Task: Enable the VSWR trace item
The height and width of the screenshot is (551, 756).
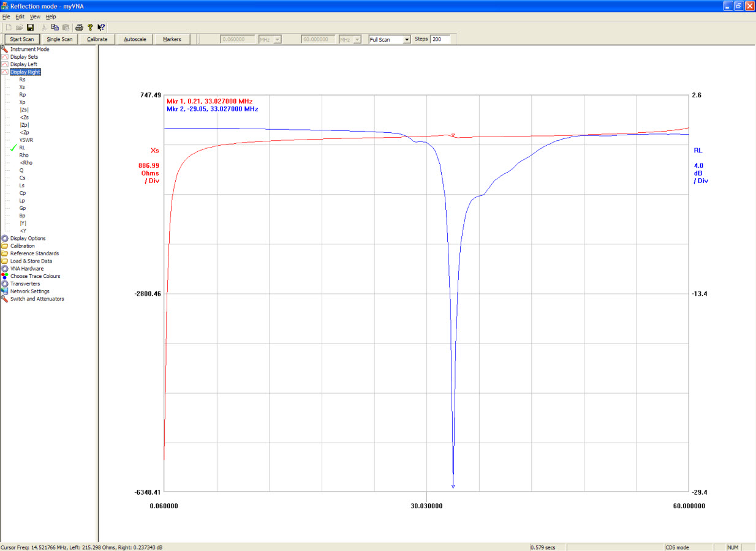Action: (26, 140)
